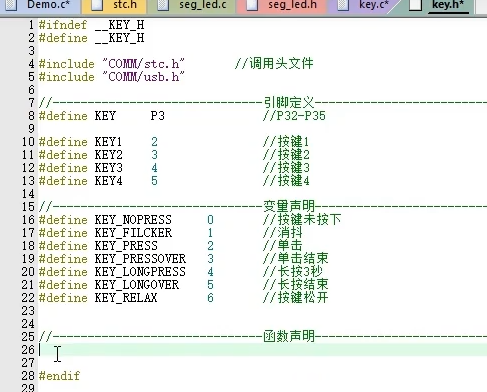This screenshot has width=487, height=392.
Task: Click the //按键1 comment
Action: [286, 142]
